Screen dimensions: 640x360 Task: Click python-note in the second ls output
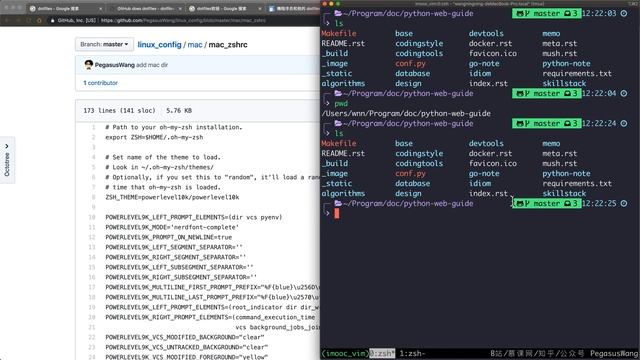[x=567, y=173]
